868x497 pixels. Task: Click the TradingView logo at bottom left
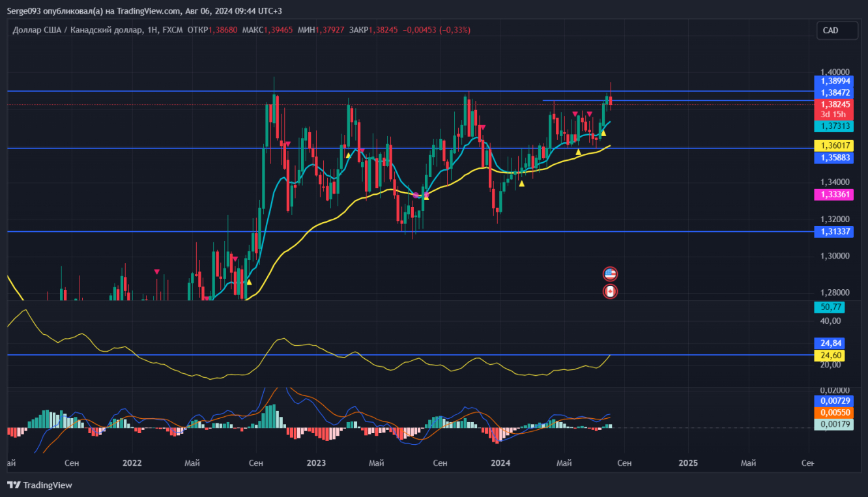(x=40, y=485)
